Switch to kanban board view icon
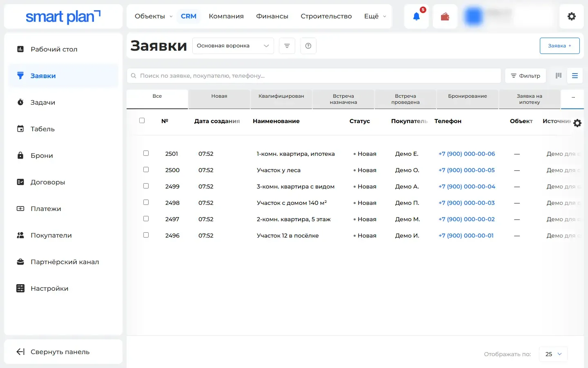 [559, 76]
